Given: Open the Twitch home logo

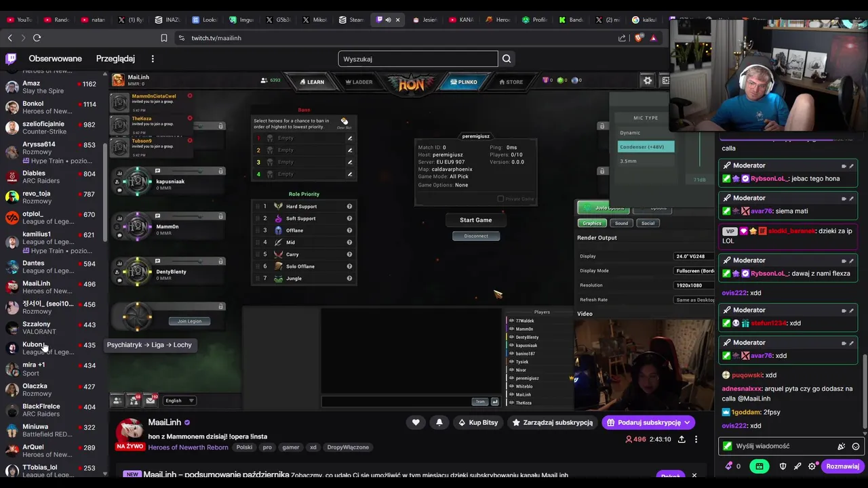Looking at the screenshot, I should coord(11,58).
